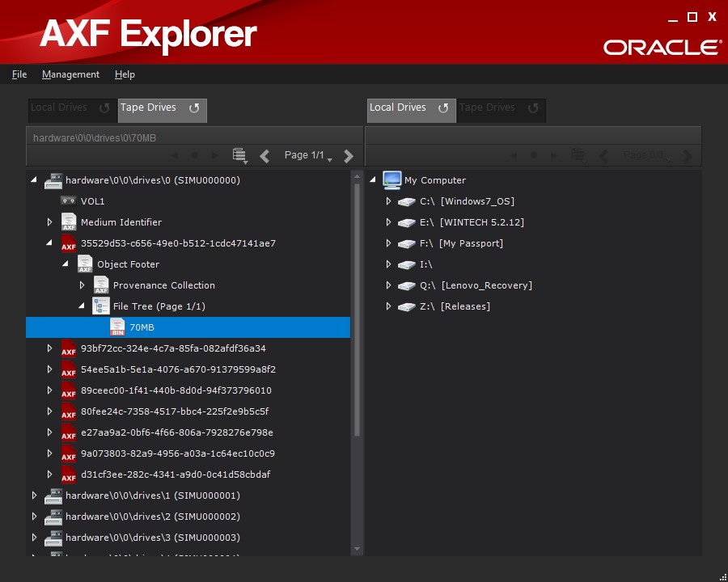The image size is (728, 582).
Task: Select the Z:\ [Releases] drive label
Action: [455, 306]
